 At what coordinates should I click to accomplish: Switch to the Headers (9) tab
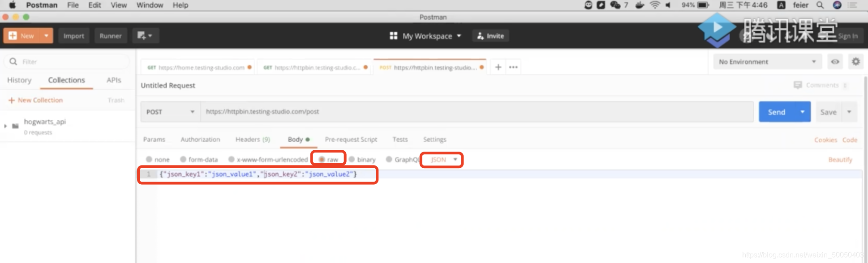(253, 140)
